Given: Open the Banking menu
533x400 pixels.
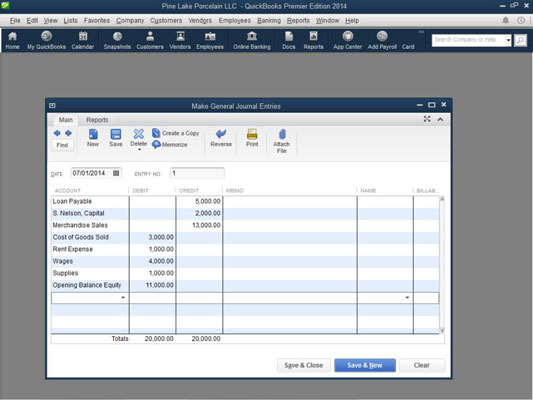Looking at the screenshot, I should point(269,20).
